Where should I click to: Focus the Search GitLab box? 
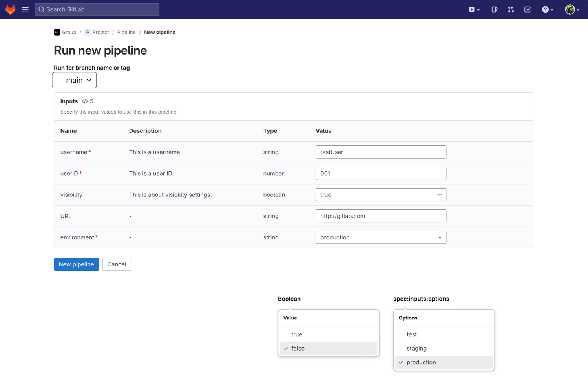point(97,9)
